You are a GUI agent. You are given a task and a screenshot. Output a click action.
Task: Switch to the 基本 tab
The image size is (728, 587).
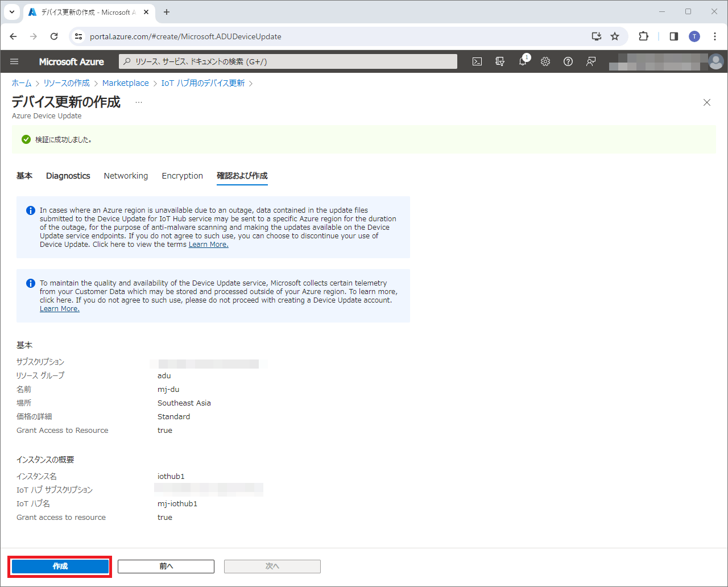(24, 176)
